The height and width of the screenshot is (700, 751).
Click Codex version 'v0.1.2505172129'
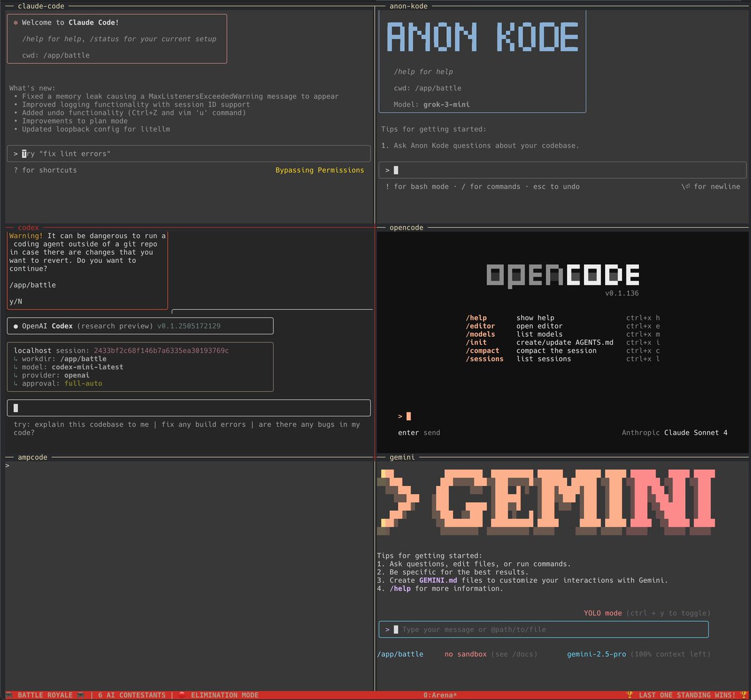188,326
